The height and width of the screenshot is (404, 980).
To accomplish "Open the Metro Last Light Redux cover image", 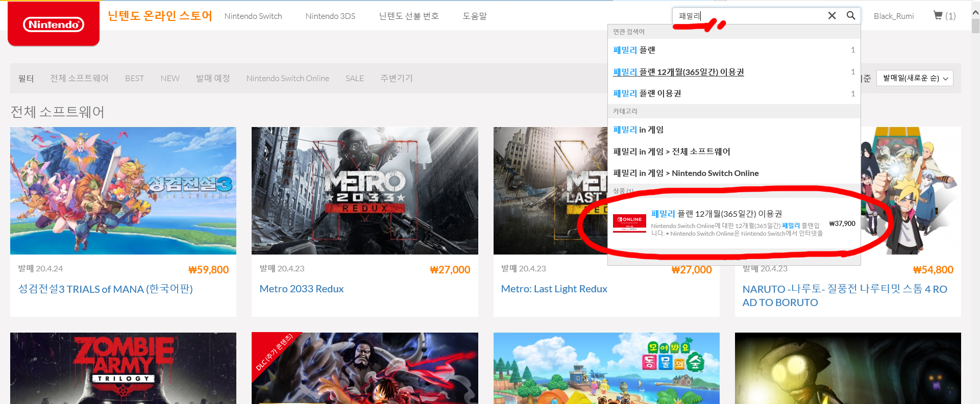I will (x=550, y=191).
